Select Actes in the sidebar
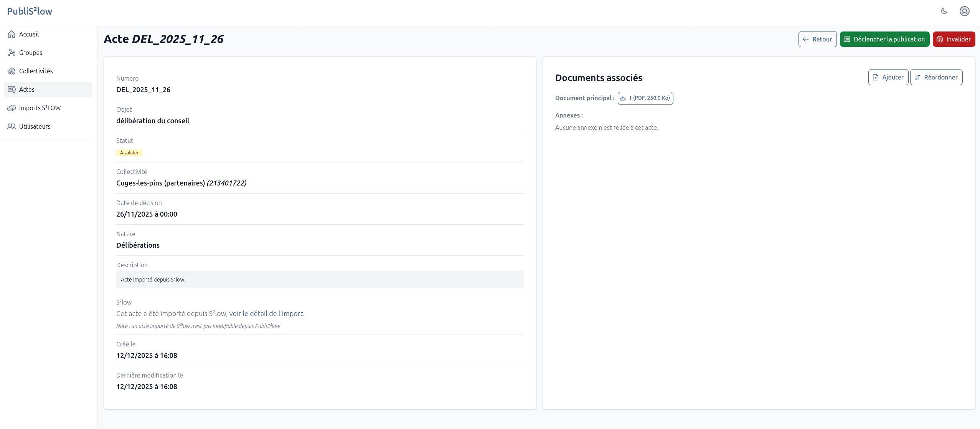 (x=26, y=89)
